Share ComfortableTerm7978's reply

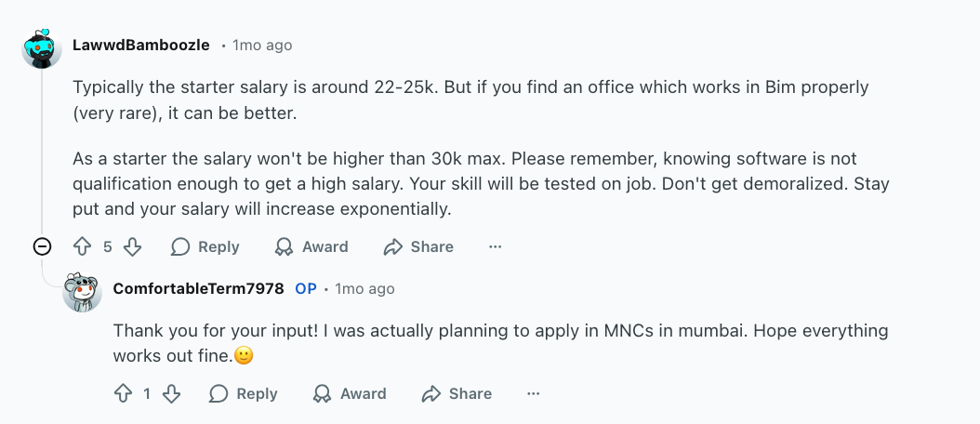[x=457, y=393]
